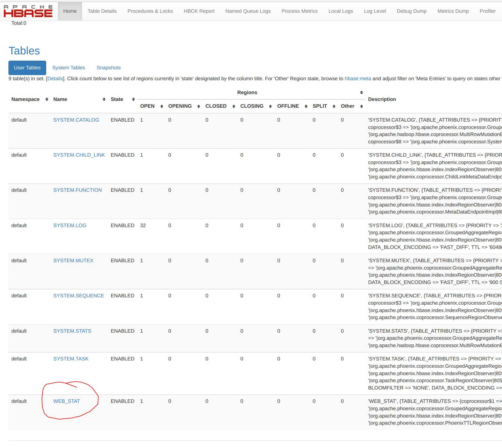Browse to the hbase:meta link
The height and width of the screenshot is (448, 502).
[358, 79]
